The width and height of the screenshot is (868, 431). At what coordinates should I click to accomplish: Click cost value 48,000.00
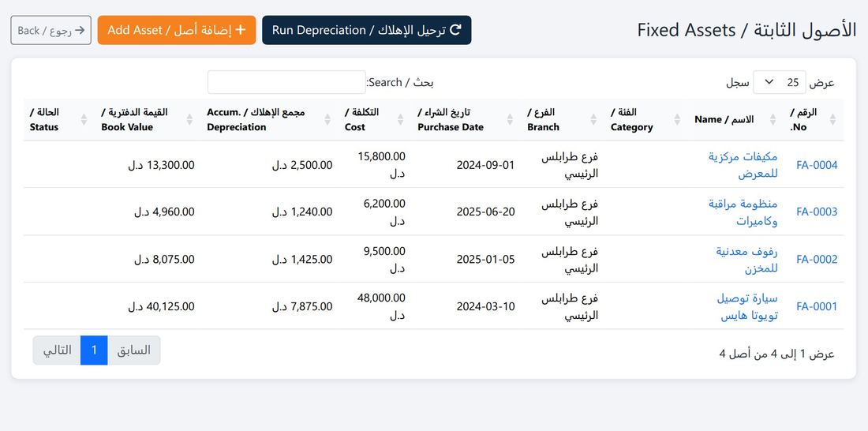pos(381,298)
